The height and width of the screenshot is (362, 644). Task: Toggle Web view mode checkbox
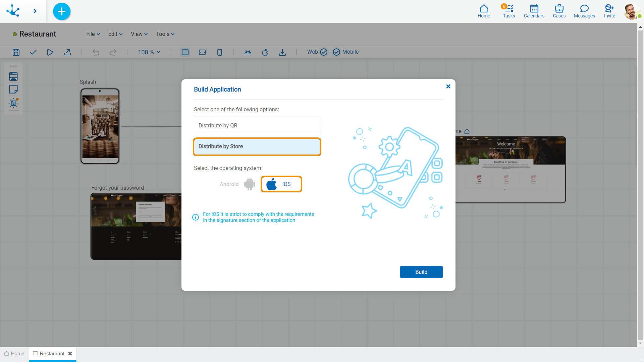pyautogui.click(x=324, y=52)
